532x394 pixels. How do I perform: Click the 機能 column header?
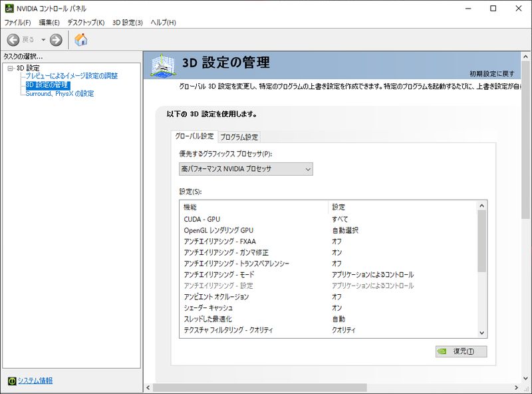(254, 207)
